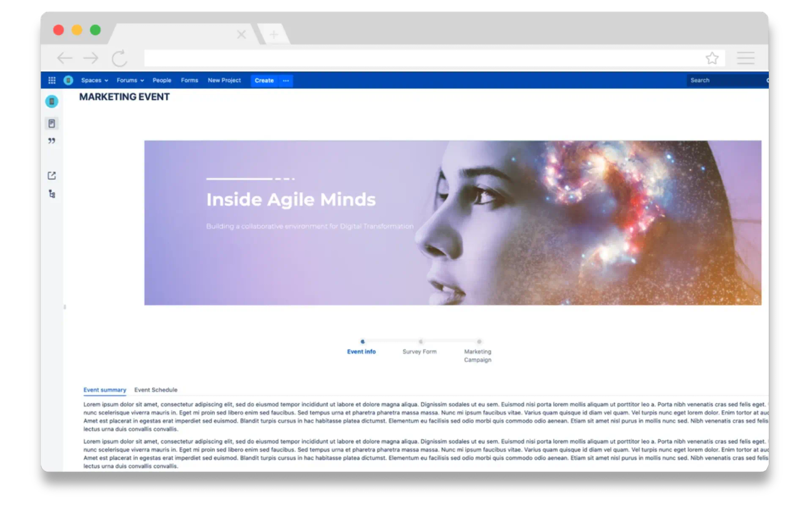The height and width of the screenshot is (508, 812).
Task: Click the more options ellipsis next to Create
Action: (x=286, y=80)
